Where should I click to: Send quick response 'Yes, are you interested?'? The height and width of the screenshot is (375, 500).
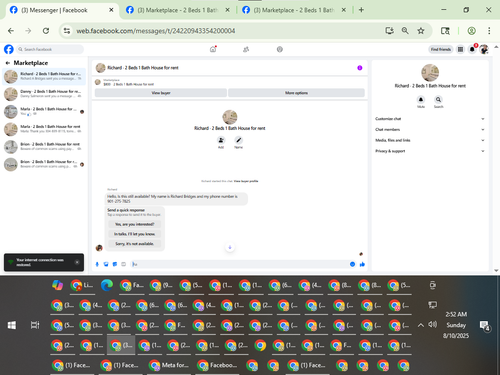pyautogui.click(x=134, y=224)
